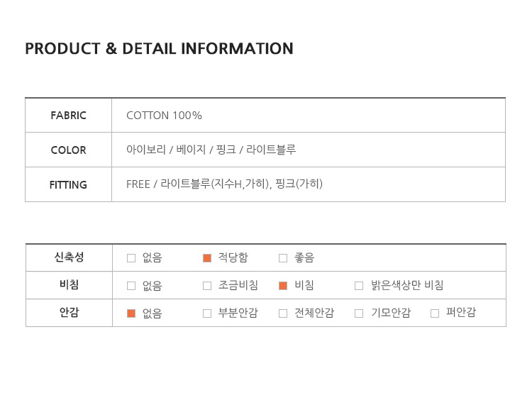Viewport: 532px width, 395px height.
Task: Check the 부분안감 box
Action: [x=207, y=313]
